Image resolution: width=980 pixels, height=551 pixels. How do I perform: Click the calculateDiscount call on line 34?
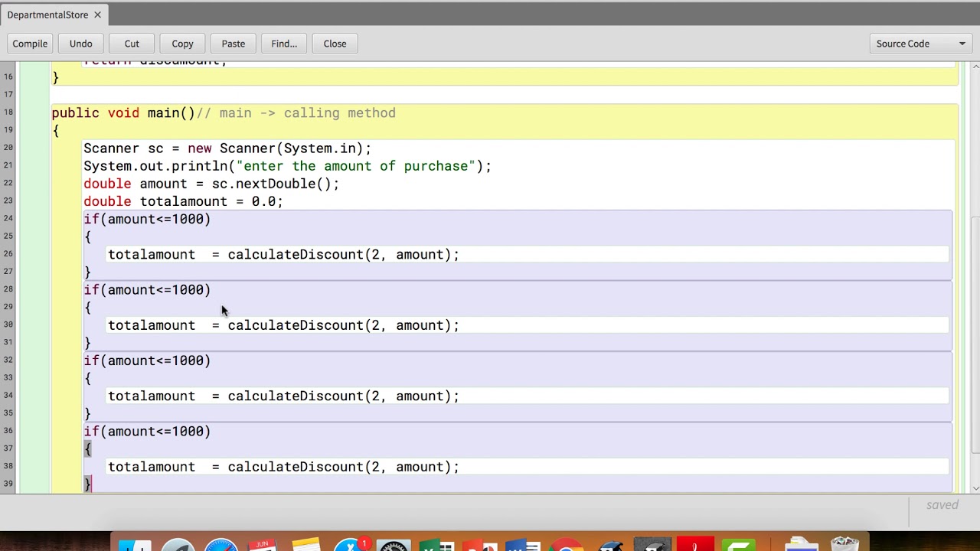point(343,396)
